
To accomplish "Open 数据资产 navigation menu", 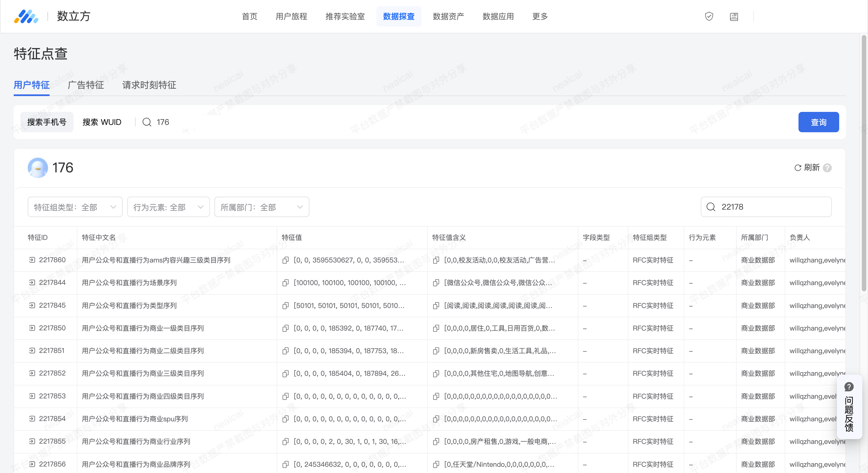I will tap(448, 16).
